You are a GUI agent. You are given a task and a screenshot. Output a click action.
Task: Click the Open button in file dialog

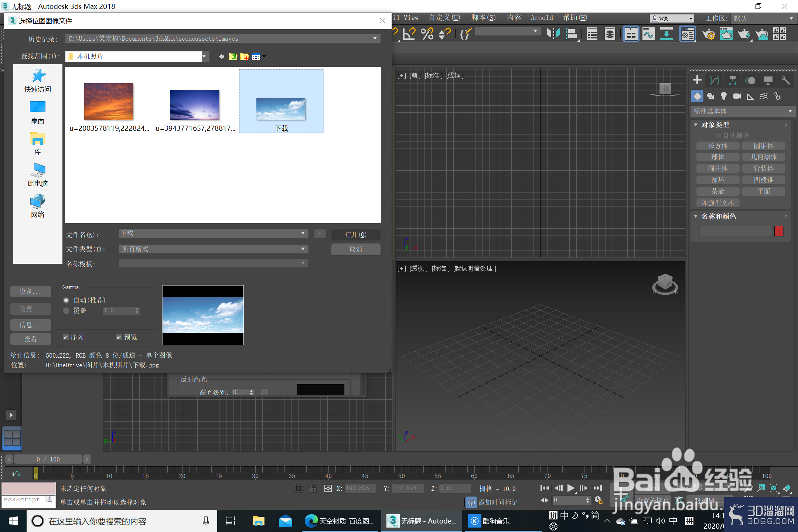(x=355, y=235)
